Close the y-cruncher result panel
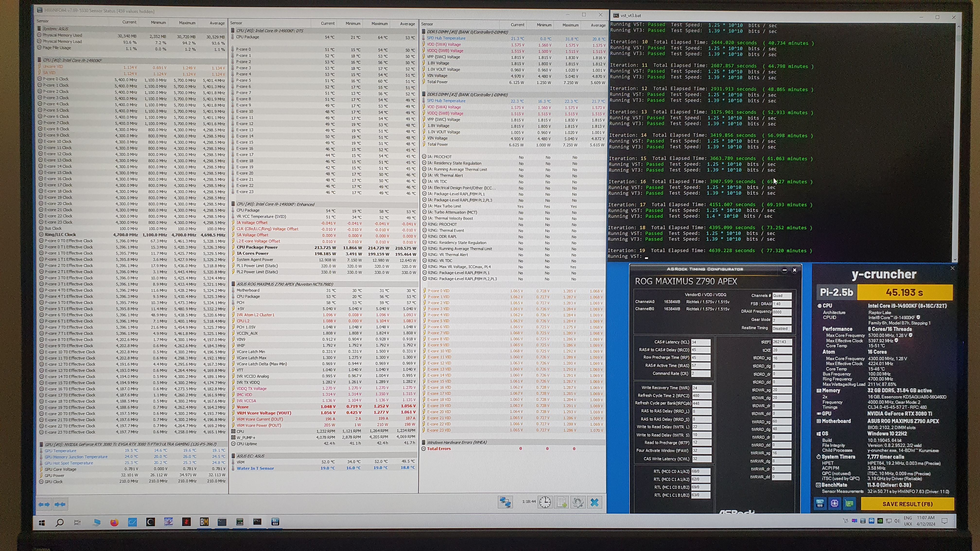 click(952, 268)
